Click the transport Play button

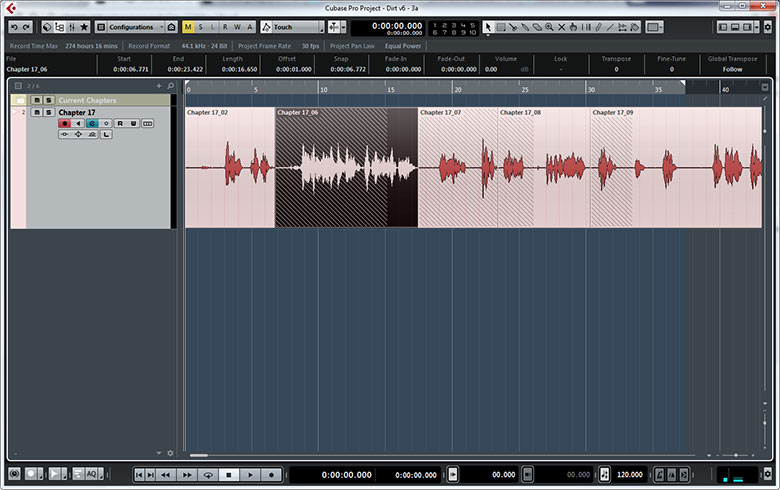point(250,475)
